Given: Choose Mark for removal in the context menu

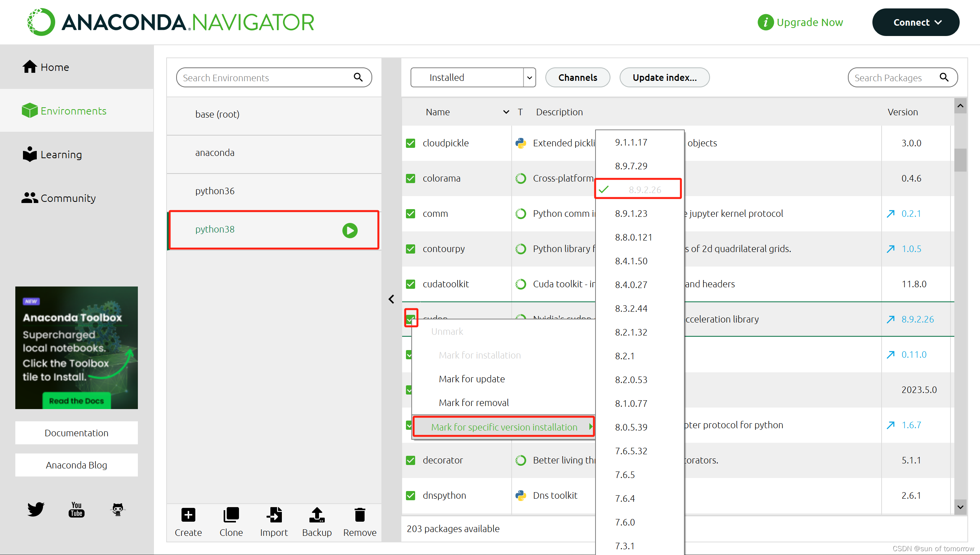Looking at the screenshot, I should 474,403.
